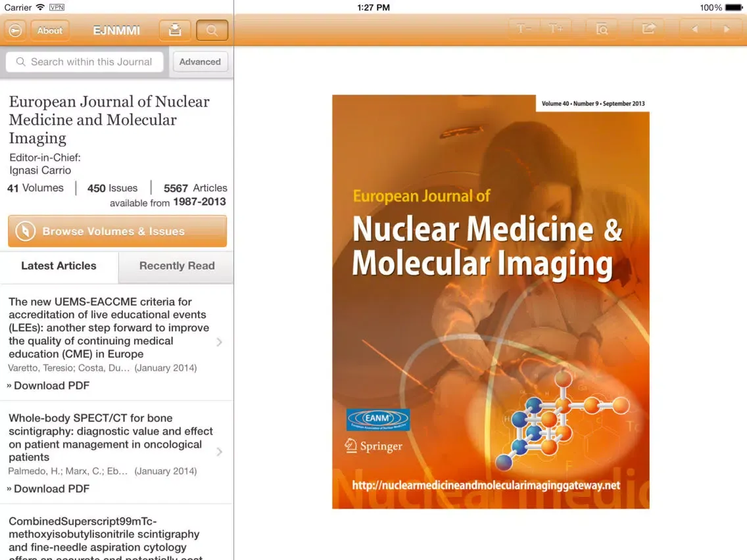
Task: Tap the back arrow icon
Action: pos(15,30)
